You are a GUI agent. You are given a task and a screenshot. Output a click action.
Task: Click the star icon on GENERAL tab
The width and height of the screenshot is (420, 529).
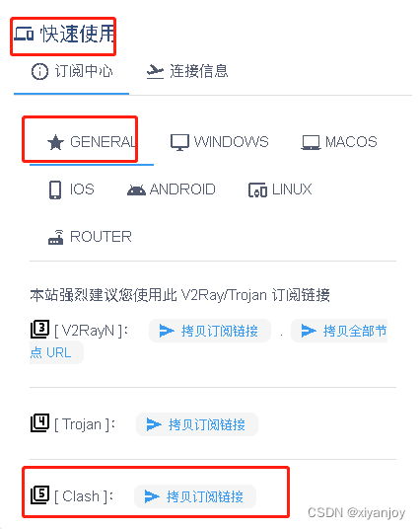55,142
